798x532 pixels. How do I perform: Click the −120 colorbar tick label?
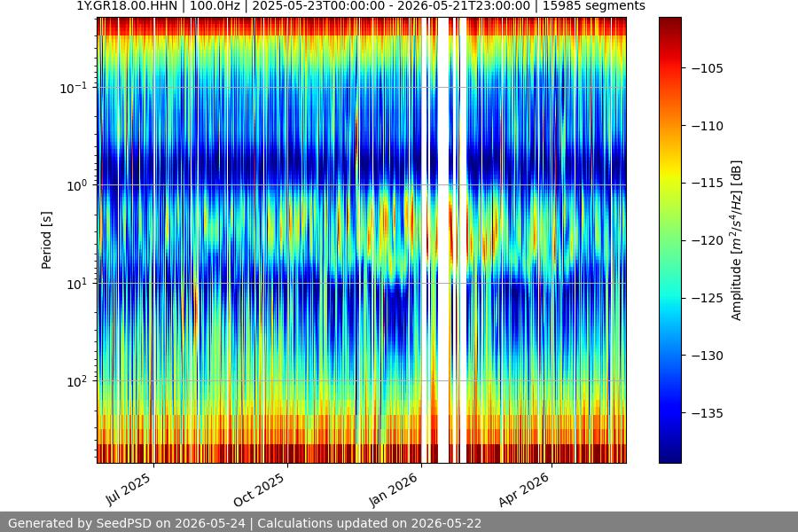[708, 240]
